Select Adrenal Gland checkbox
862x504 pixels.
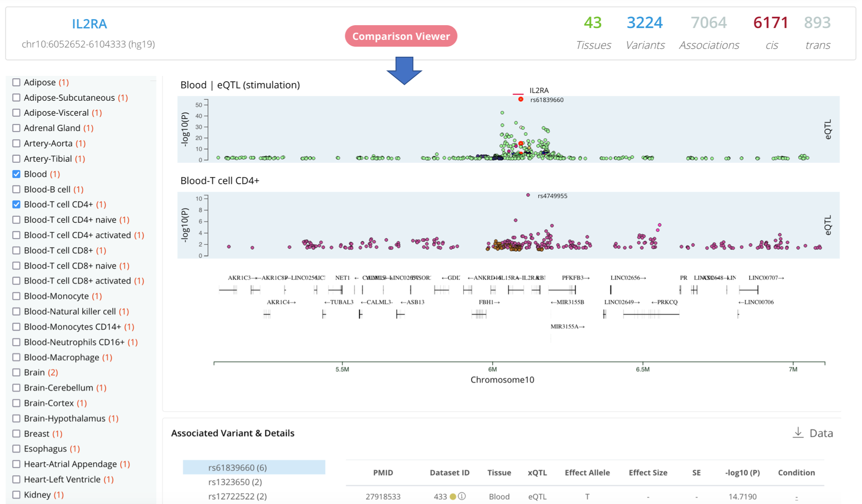(x=16, y=128)
